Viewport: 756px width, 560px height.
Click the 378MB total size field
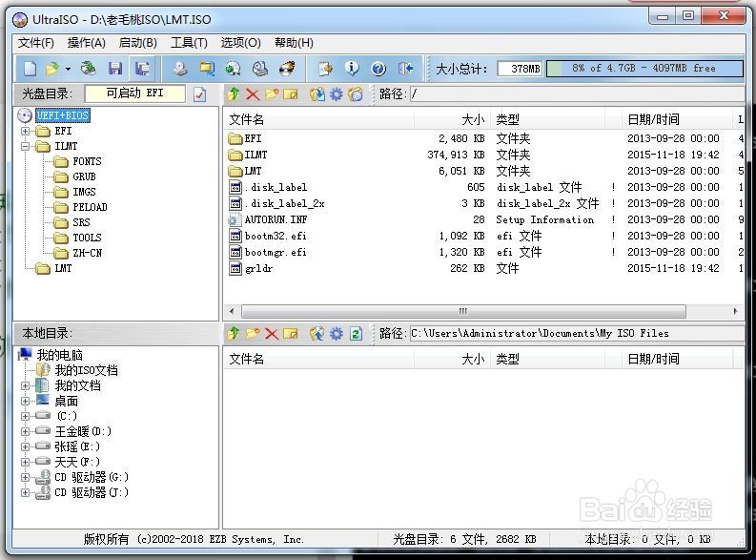coord(520,69)
